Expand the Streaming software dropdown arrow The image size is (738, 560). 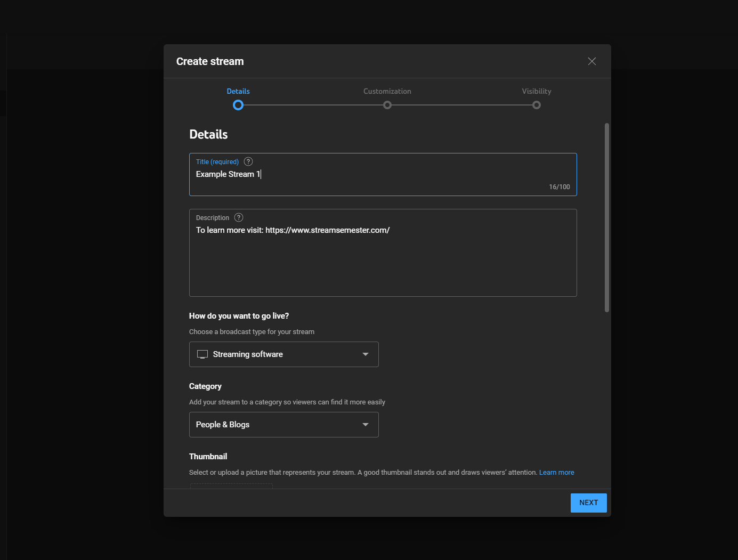(x=366, y=354)
